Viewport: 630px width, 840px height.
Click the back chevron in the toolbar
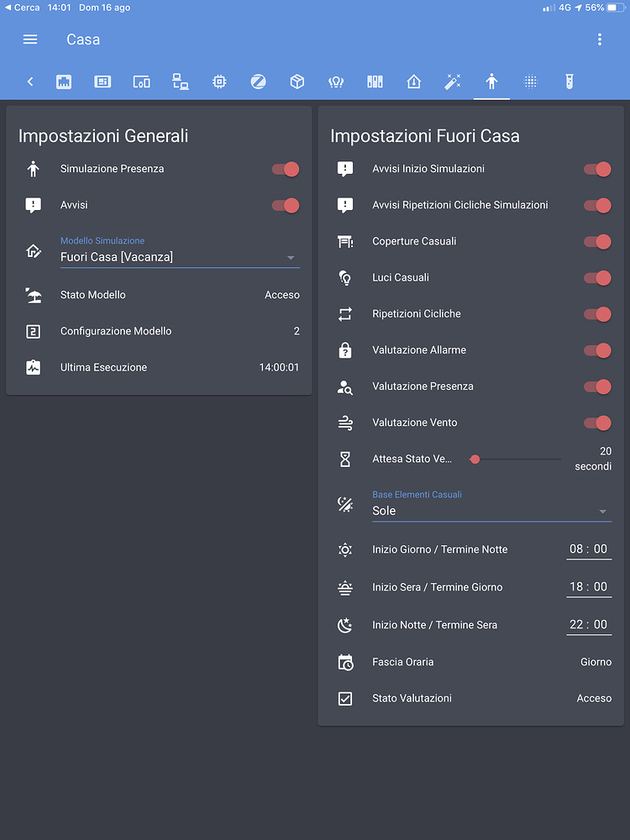[x=30, y=81]
